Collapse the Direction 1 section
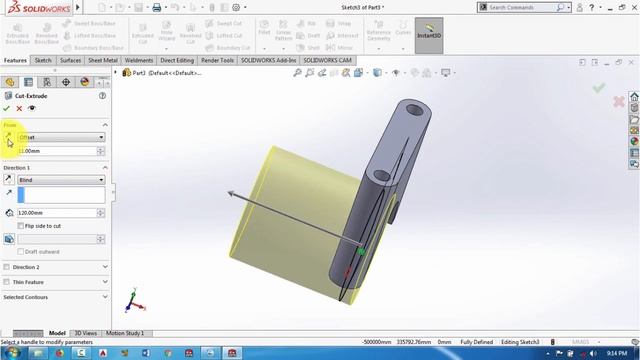This screenshot has height=360, width=640. click(x=105, y=167)
